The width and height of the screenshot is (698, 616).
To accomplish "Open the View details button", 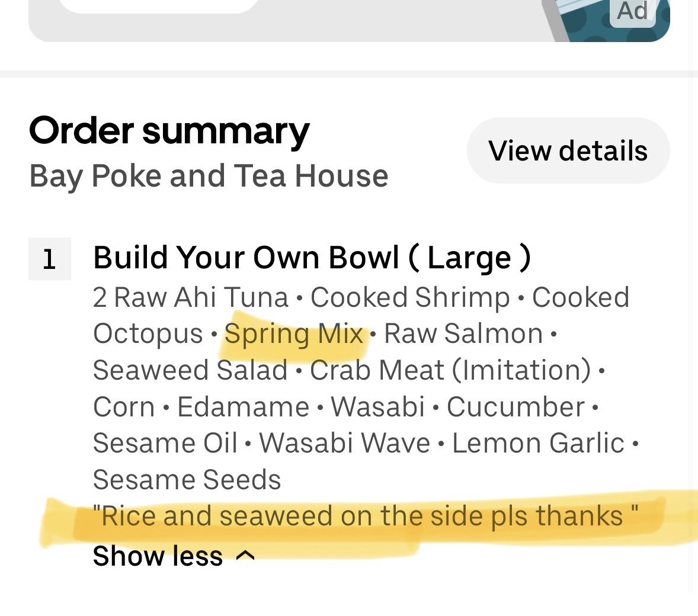I will (x=568, y=150).
